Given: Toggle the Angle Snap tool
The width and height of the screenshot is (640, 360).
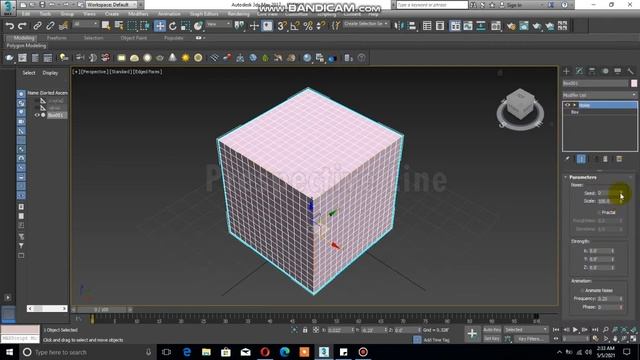Looking at the screenshot, I should [x=295, y=26].
